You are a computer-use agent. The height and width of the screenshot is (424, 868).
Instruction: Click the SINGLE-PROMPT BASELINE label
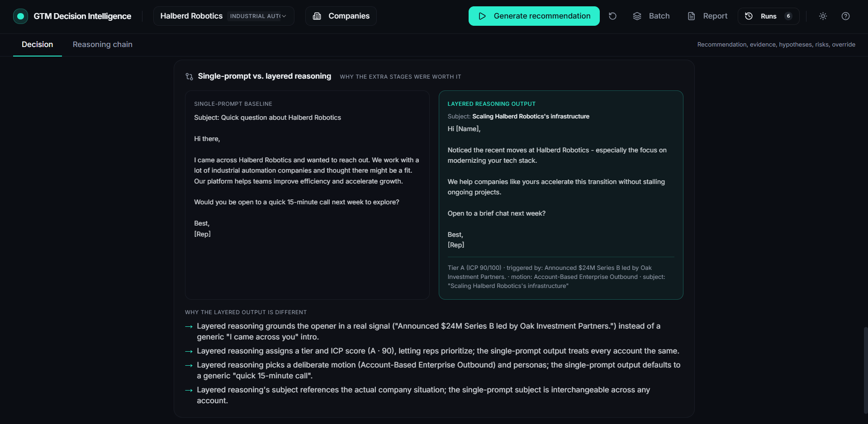click(x=233, y=104)
